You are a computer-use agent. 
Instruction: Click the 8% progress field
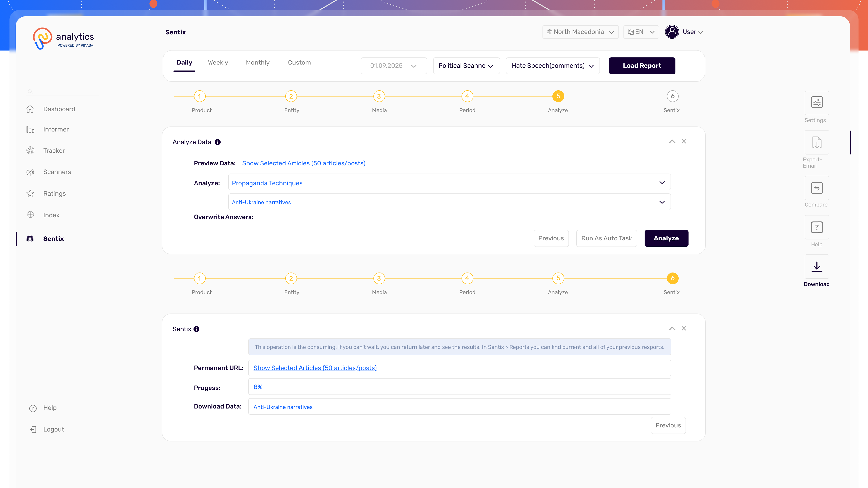[460, 387]
